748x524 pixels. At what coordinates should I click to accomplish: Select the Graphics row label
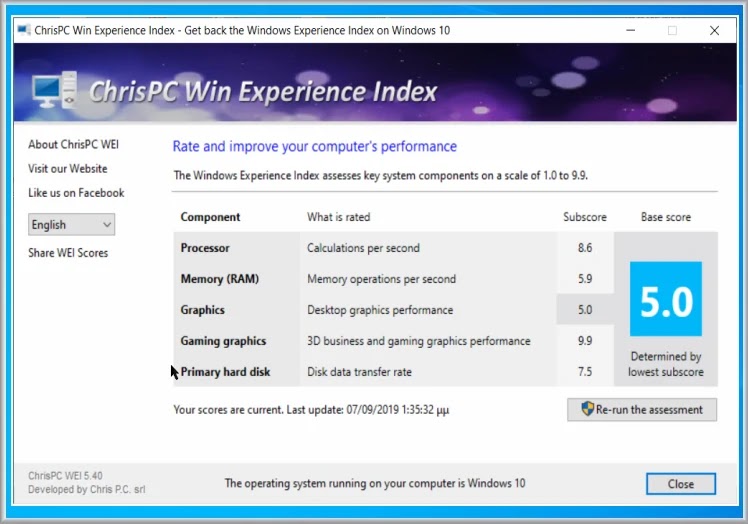coord(202,310)
